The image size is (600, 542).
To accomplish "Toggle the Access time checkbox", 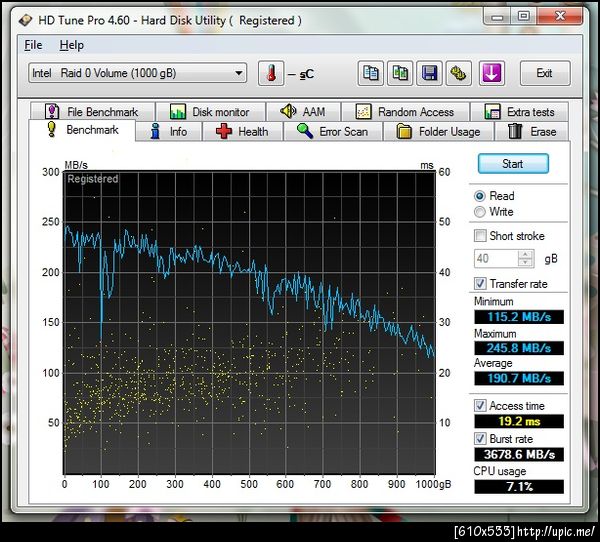I will pos(481,406).
